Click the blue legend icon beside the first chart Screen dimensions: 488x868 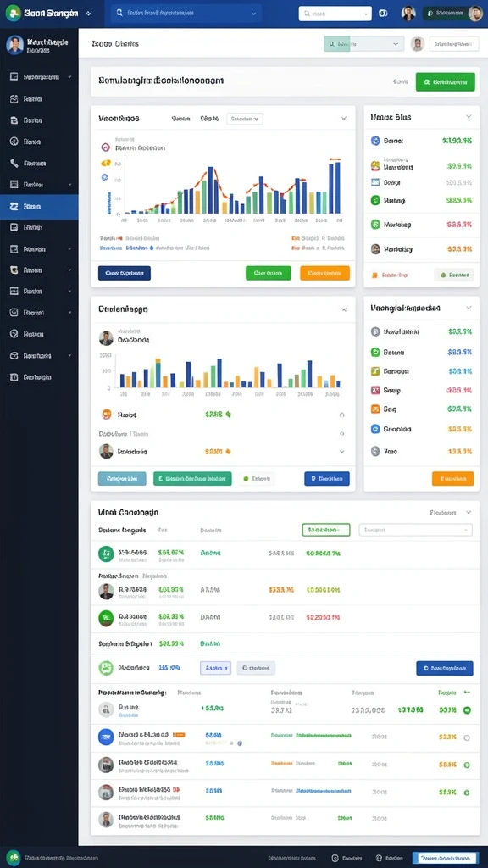click(104, 177)
